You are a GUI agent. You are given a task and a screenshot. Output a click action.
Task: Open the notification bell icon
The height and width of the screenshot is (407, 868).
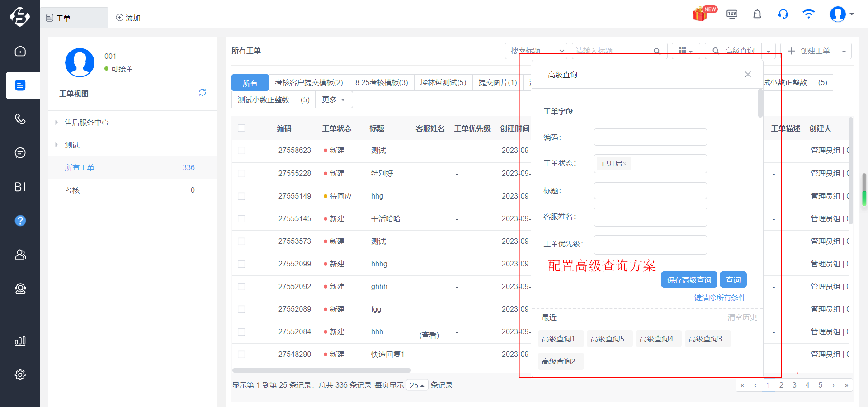(757, 14)
